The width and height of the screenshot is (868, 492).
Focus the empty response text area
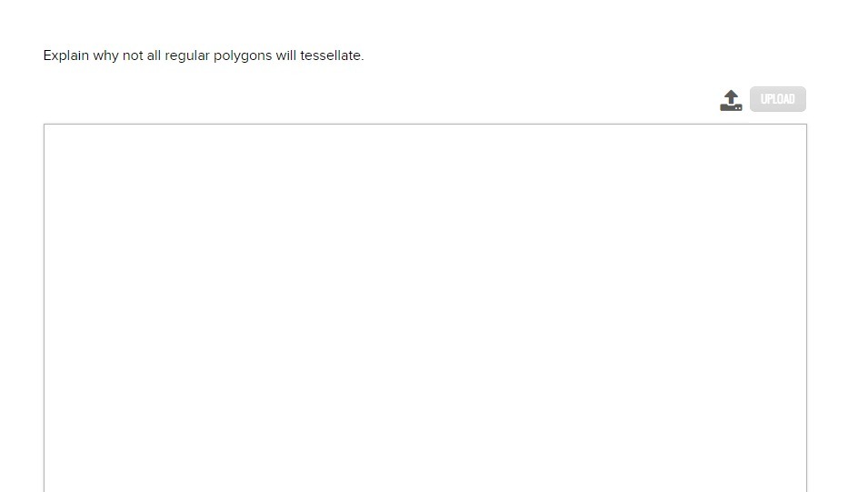click(425, 308)
